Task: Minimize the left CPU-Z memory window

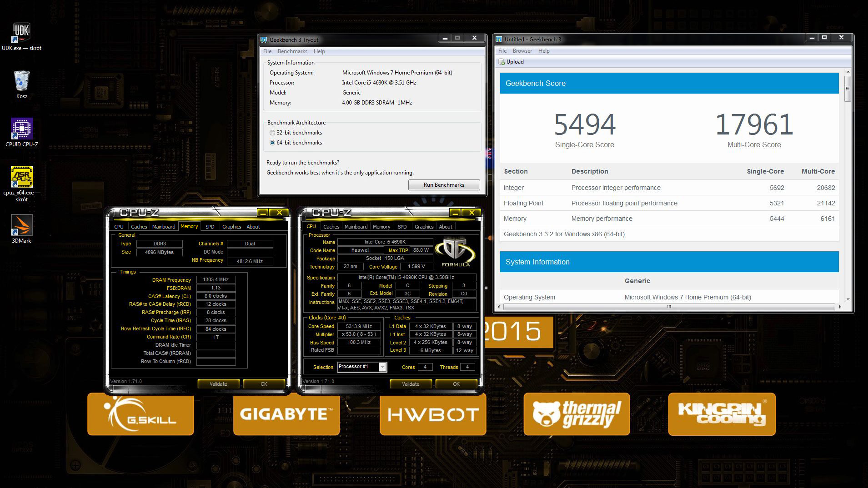Action: 263,213
